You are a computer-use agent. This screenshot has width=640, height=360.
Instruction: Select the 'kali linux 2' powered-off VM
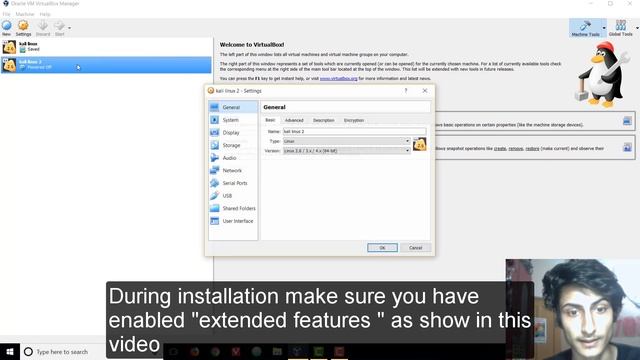click(106, 64)
